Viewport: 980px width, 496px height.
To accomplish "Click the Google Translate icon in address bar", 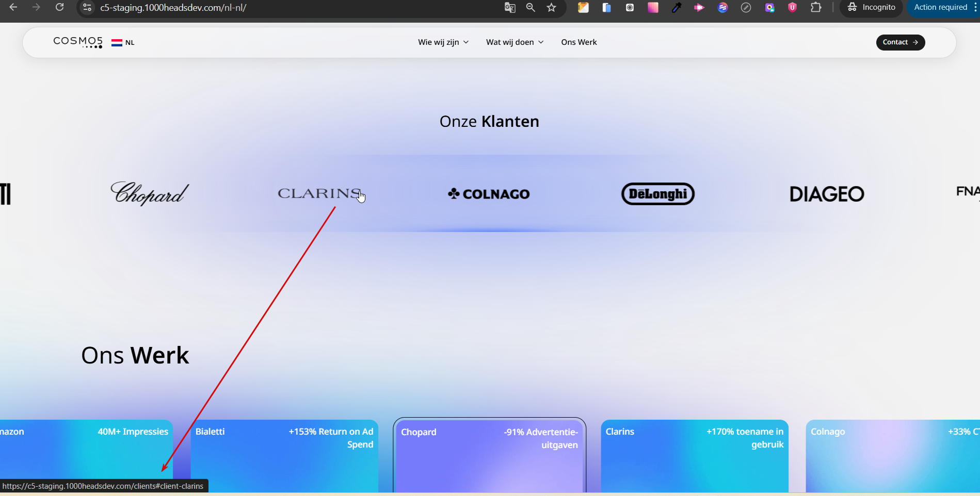I will click(510, 8).
